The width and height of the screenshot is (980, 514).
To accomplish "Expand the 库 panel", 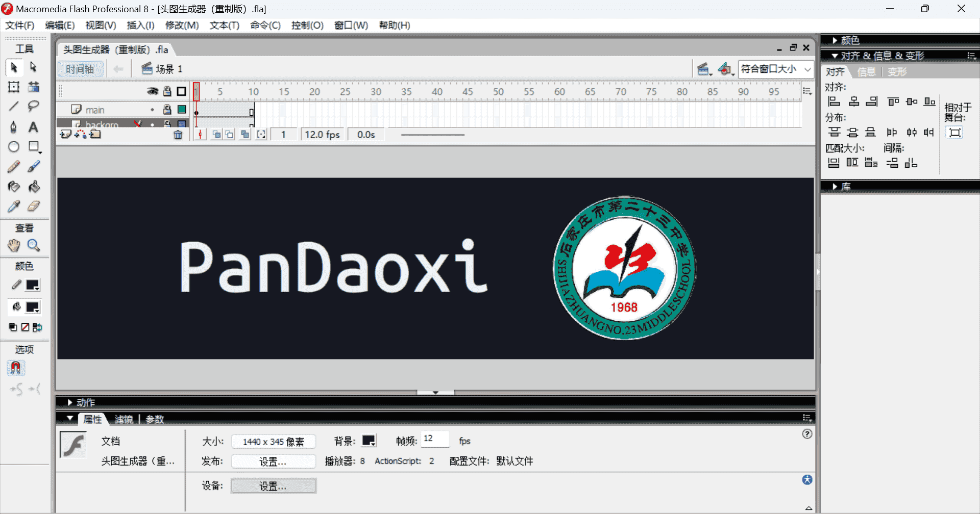I will point(845,186).
